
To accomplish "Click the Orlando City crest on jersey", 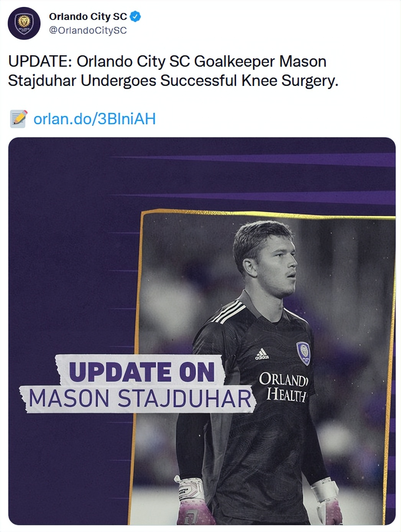I will [x=303, y=353].
